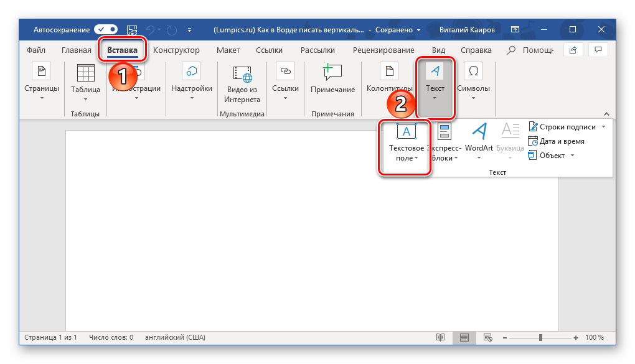Click the Помощь search field
Image resolution: width=635 pixels, height=364 pixels.
[527, 50]
